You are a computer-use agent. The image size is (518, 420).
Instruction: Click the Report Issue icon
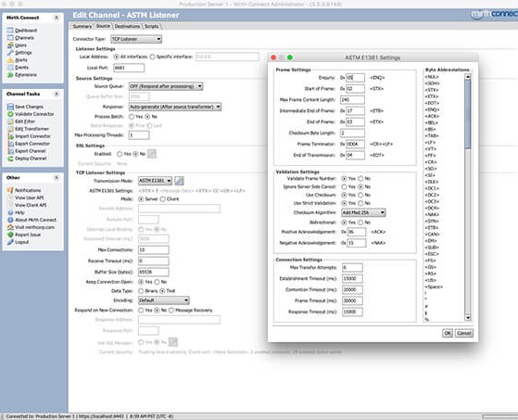coord(10,235)
